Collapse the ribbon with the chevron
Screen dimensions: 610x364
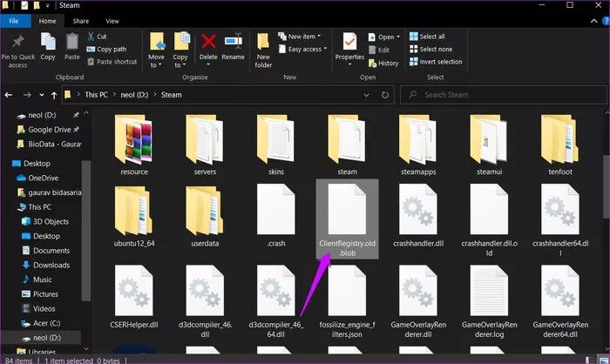click(x=593, y=21)
